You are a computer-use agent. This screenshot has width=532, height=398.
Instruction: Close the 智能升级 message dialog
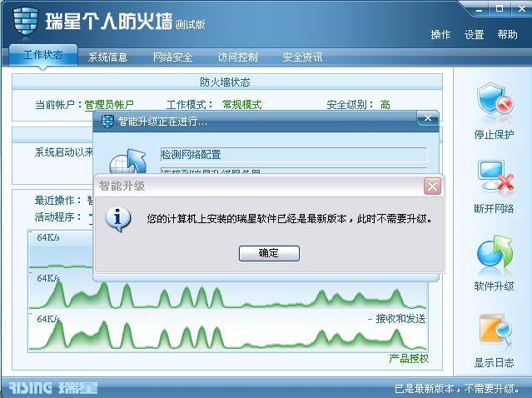432,186
